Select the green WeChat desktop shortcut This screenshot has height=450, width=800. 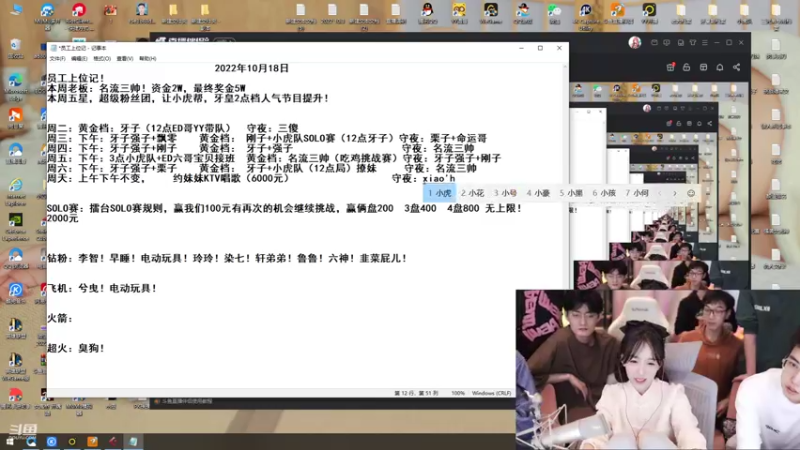coord(554,13)
